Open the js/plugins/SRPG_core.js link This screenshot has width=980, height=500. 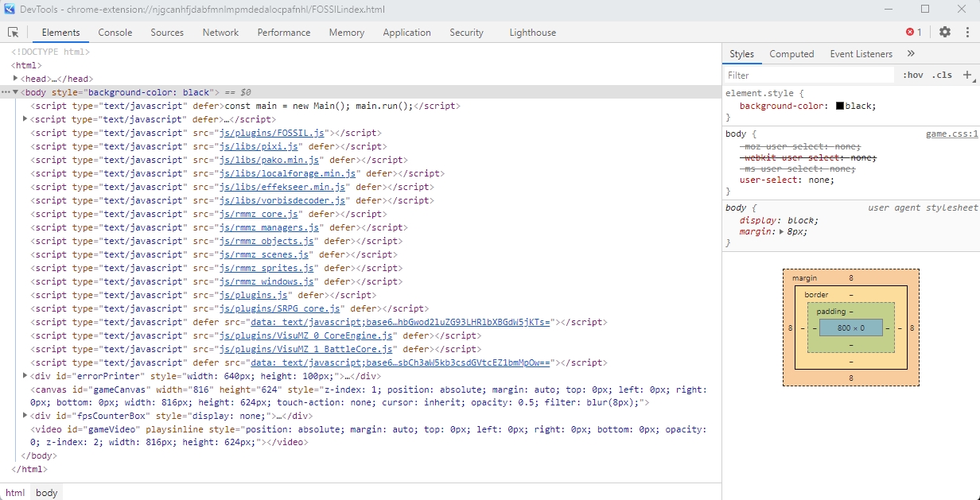point(281,308)
